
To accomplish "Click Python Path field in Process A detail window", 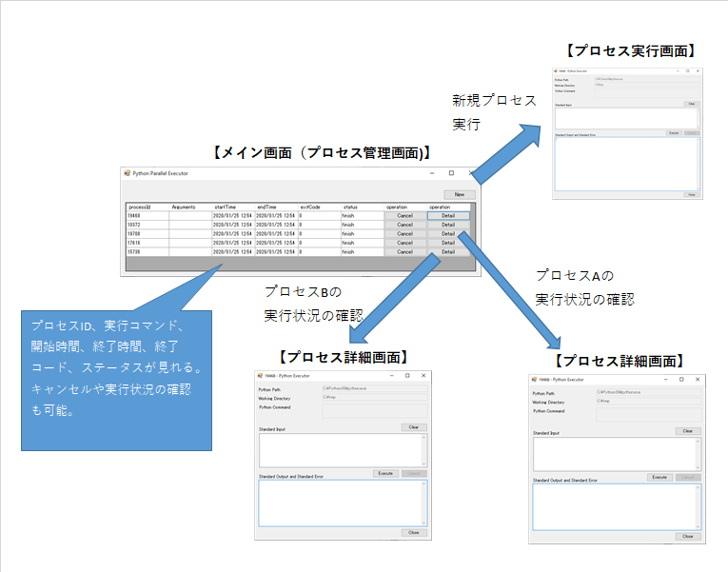I will pyautogui.click(x=649, y=392).
